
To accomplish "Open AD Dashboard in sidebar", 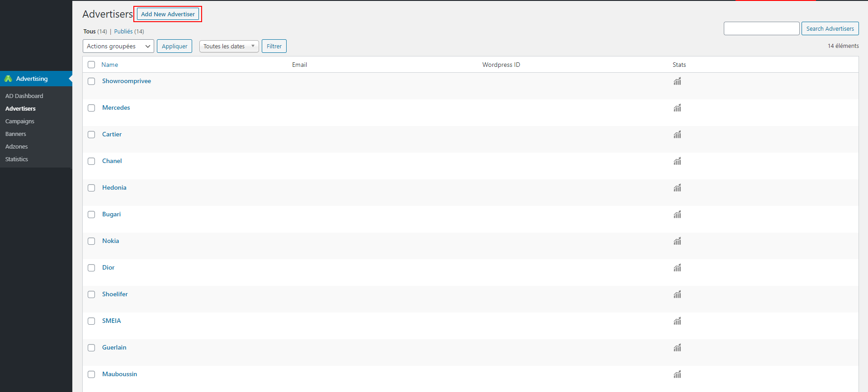I will coord(24,96).
